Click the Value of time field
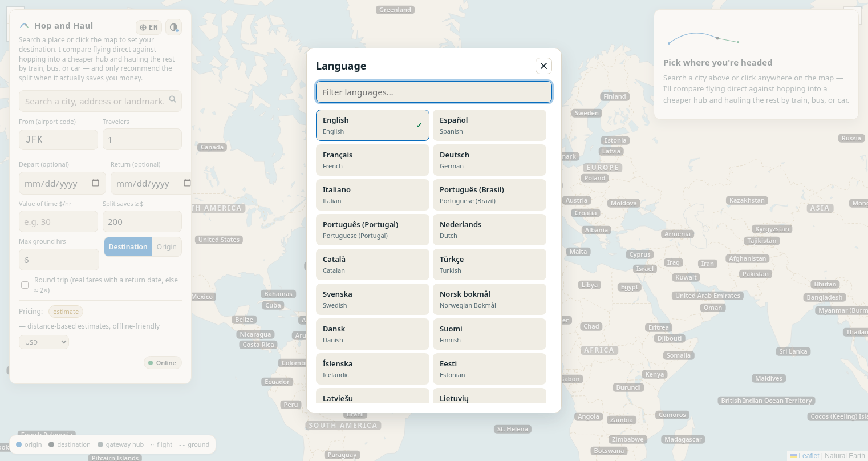 58,221
